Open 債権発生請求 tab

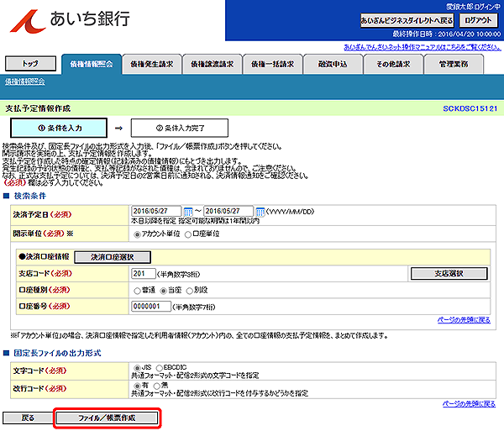click(x=152, y=65)
